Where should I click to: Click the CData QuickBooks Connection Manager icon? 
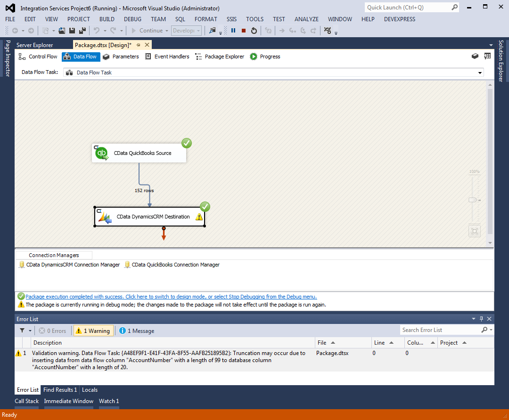127,264
